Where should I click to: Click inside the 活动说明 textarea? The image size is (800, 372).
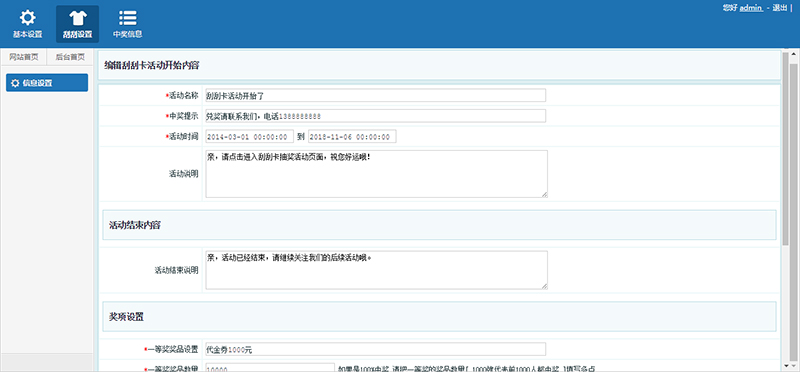(x=377, y=173)
